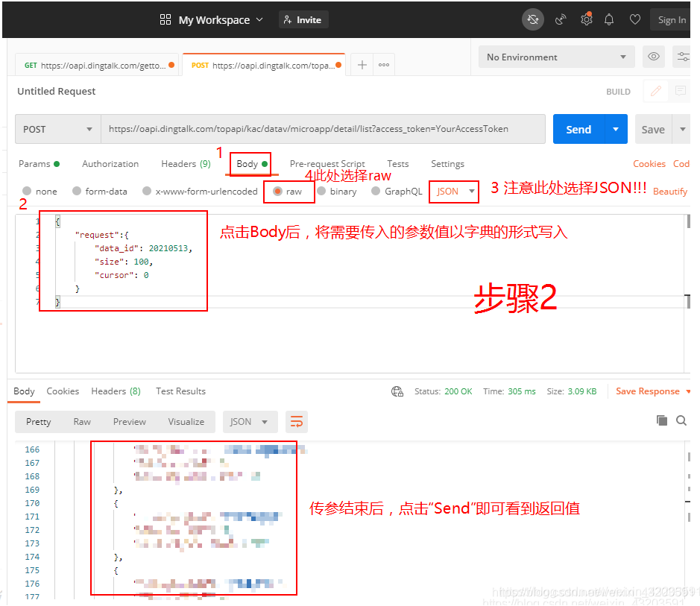
Task: Select the raw body radio
Action: pyautogui.click(x=277, y=191)
